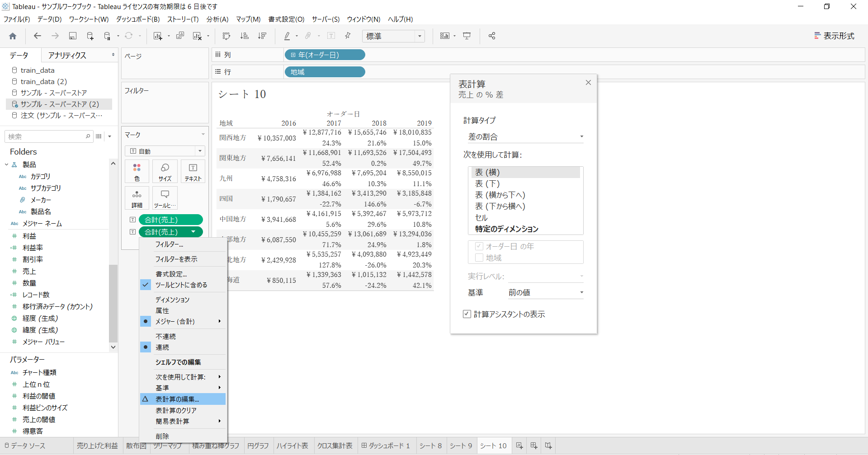868x455 pixels.
Task: Open the 実行レベル dropdown
Action: [546, 276]
